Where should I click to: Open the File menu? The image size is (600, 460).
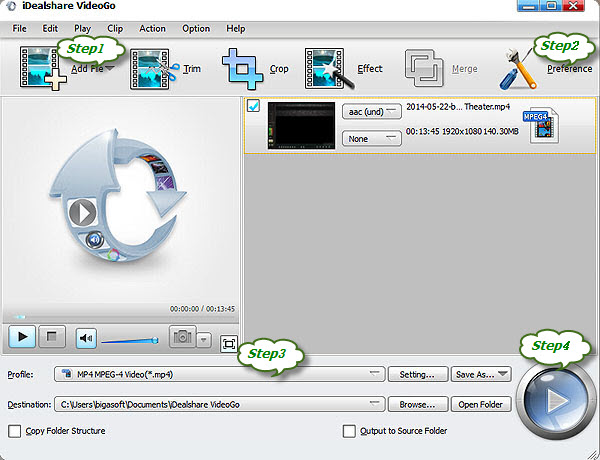click(19, 29)
